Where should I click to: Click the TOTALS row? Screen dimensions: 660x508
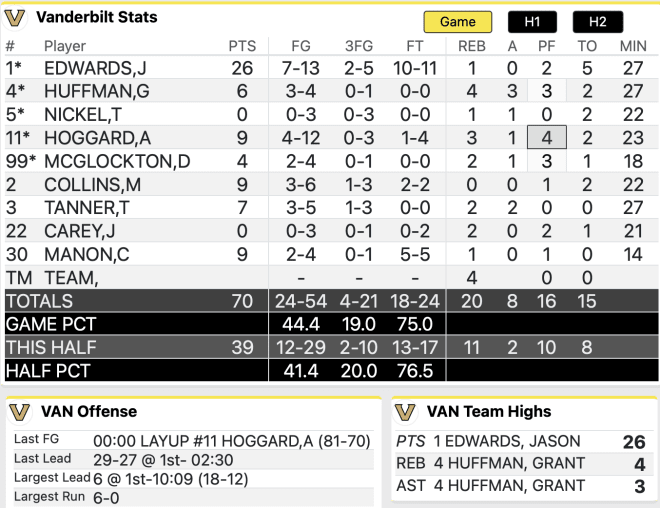[x=331, y=301]
